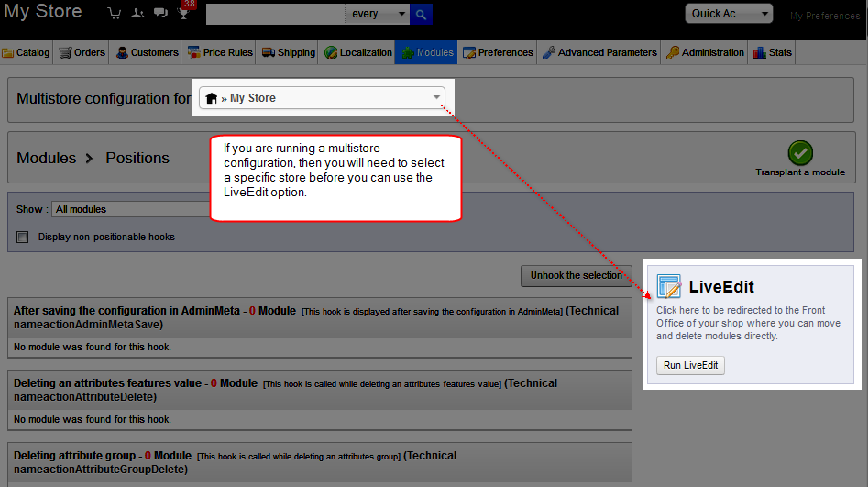Enable Display non-positionable hooks checkbox
The image size is (868, 487).
[x=23, y=238]
